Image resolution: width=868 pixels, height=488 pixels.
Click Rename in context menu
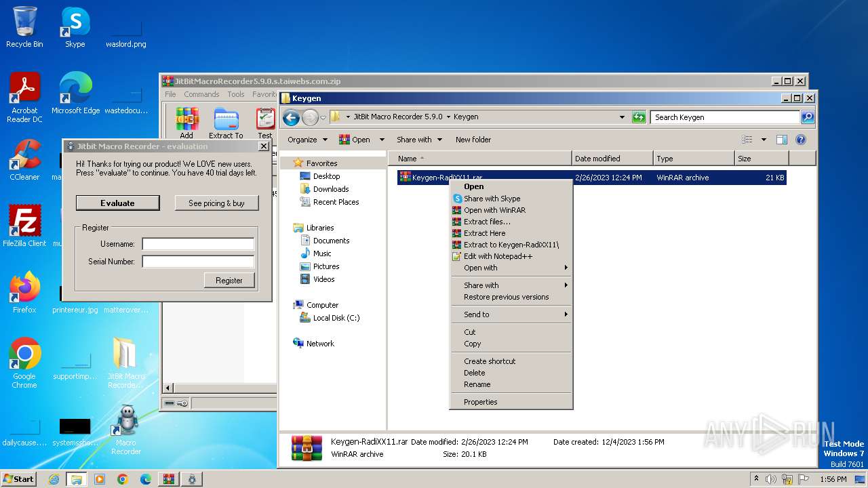point(511,384)
